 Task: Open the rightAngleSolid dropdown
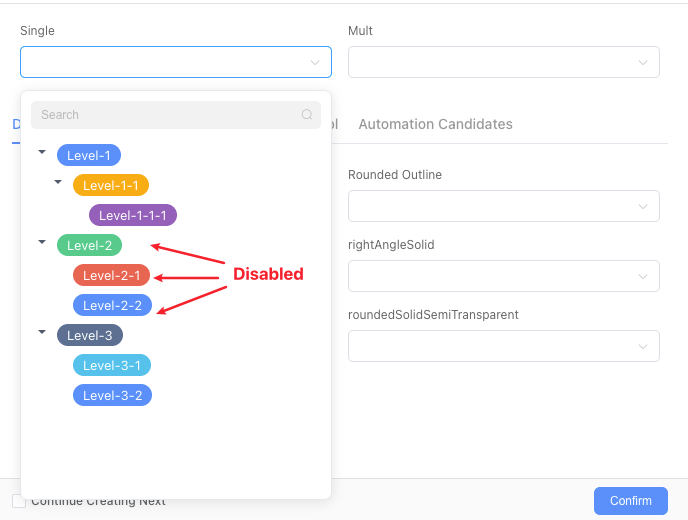503,276
